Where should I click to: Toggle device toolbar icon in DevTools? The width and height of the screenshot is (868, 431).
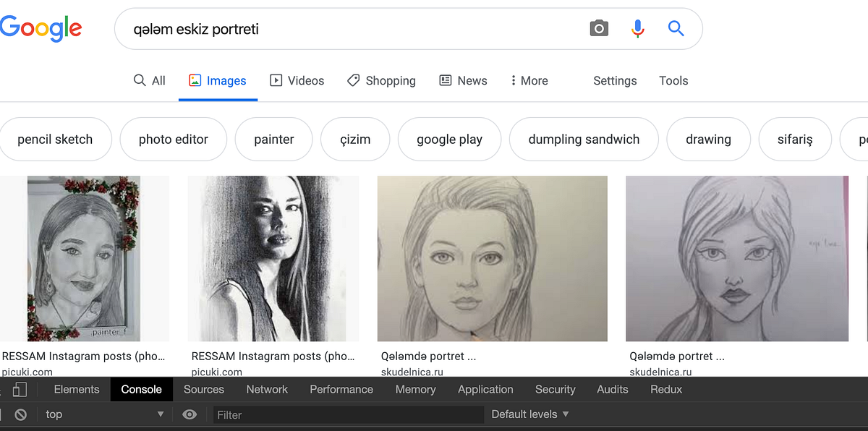click(x=20, y=390)
